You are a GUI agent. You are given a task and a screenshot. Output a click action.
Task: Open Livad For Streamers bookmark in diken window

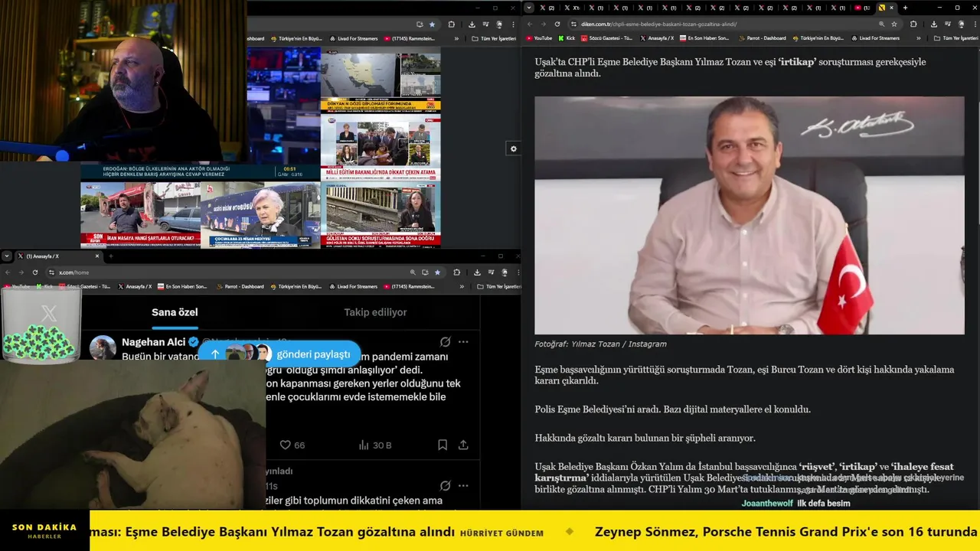coord(874,38)
